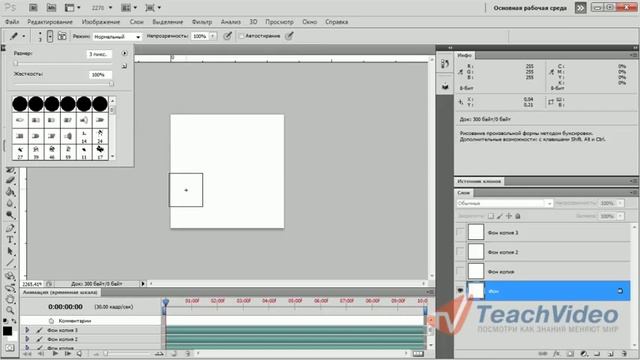Select the 3D Camera Rotate tool

[x=10, y=288]
